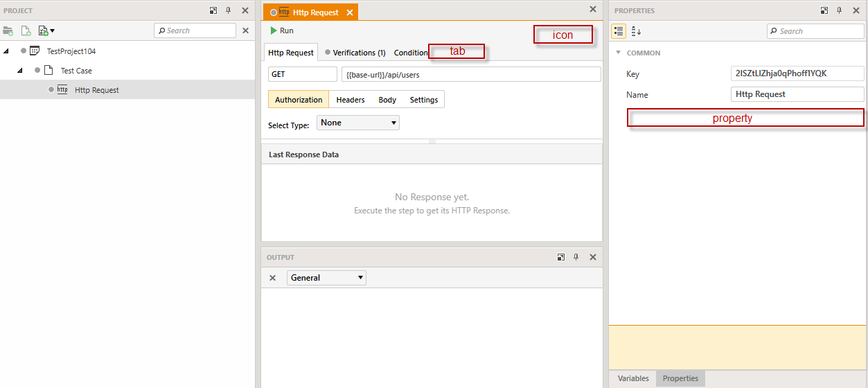The width and height of the screenshot is (868, 388).
Task: Run the Http Request step
Action: pyautogui.click(x=281, y=30)
